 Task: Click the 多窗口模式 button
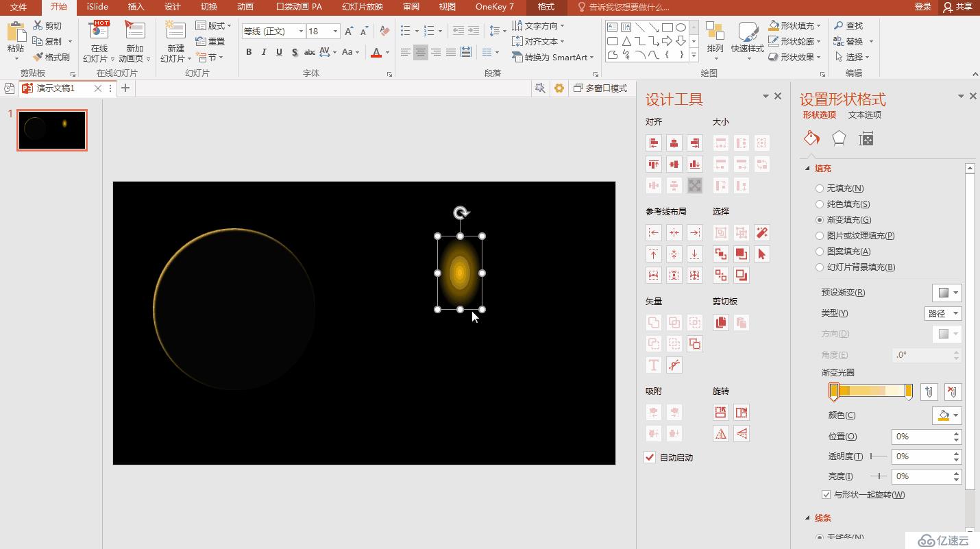pyautogui.click(x=601, y=88)
